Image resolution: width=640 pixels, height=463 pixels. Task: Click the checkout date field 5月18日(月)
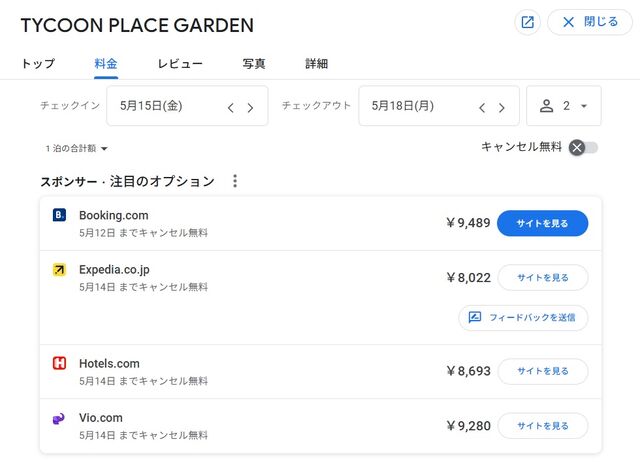pyautogui.click(x=439, y=106)
